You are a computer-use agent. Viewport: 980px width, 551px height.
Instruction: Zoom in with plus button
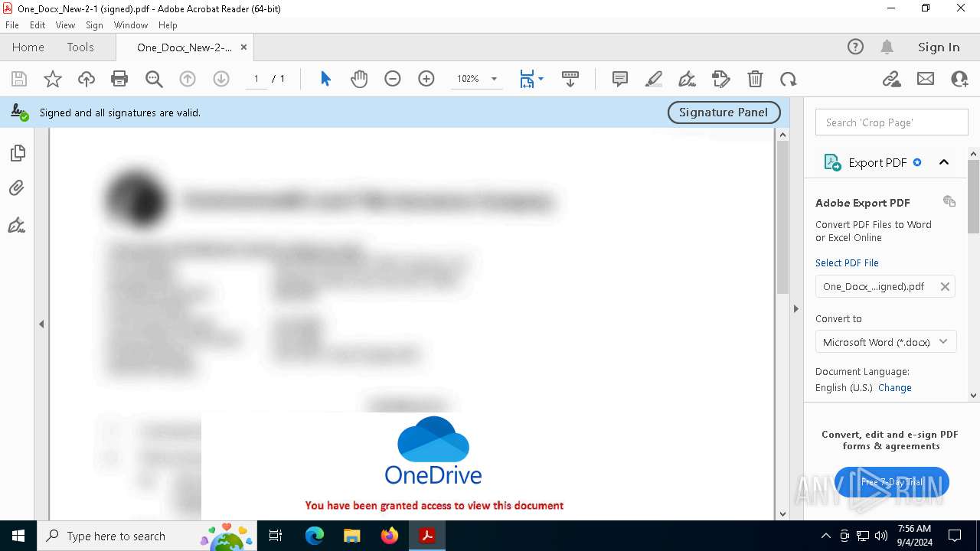[x=426, y=79]
